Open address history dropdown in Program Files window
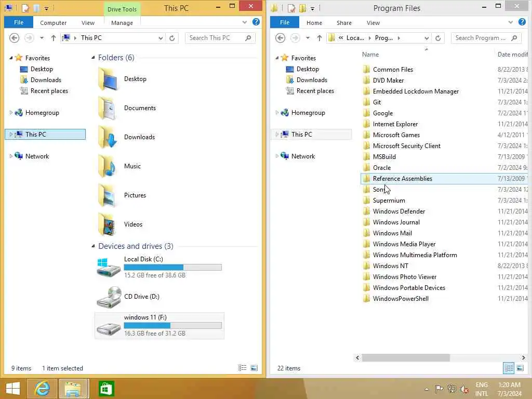532x399 pixels. [427, 38]
